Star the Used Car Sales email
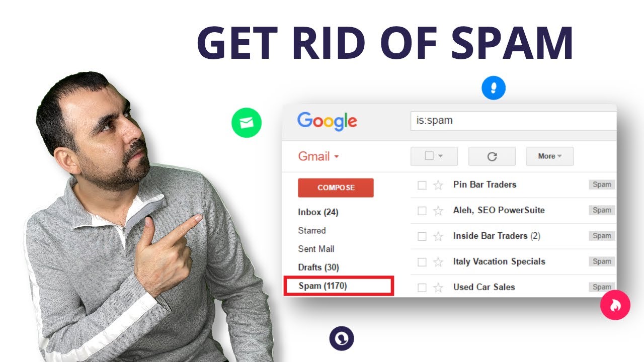The height and width of the screenshot is (362, 644). (438, 288)
